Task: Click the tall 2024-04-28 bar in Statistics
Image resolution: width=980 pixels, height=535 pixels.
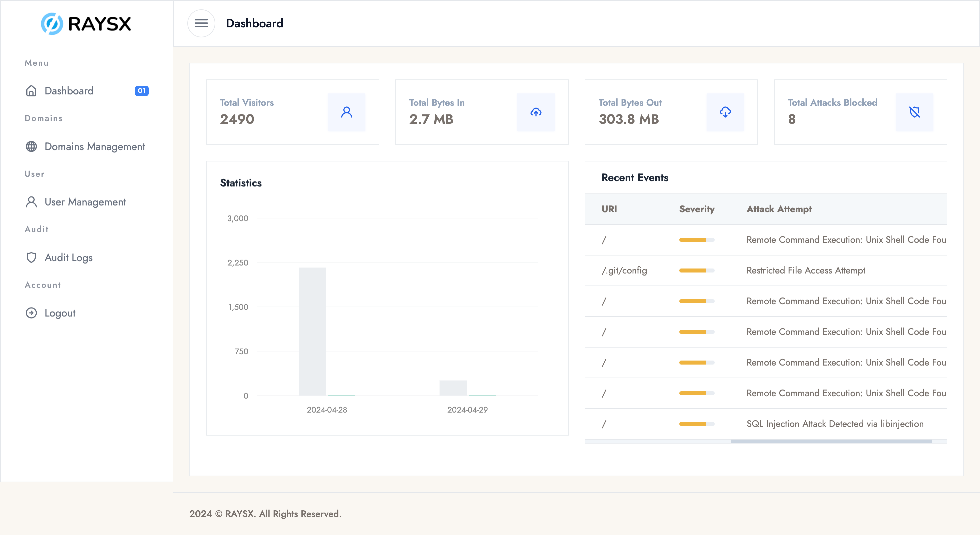Action: click(x=312, y=331)
